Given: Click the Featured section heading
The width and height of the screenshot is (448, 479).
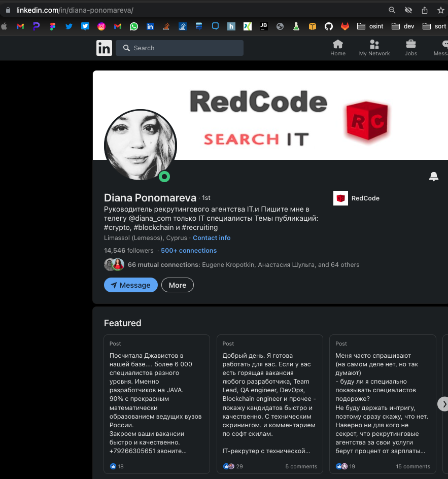Looking at the screenshot, I should 122,323.
